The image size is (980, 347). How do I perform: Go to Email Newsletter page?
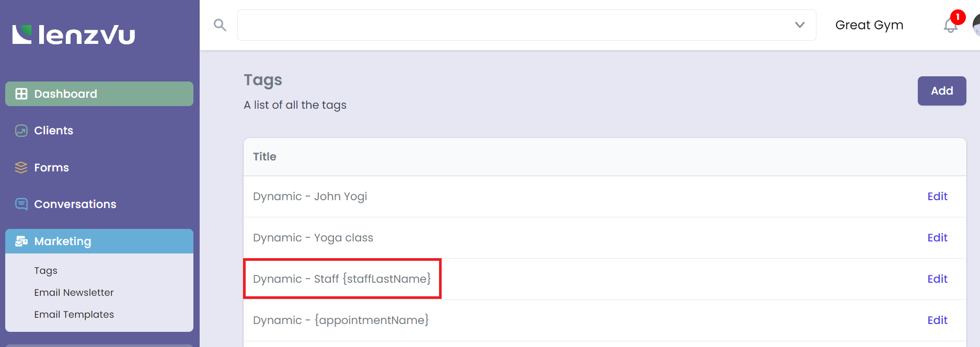point(74,293)
